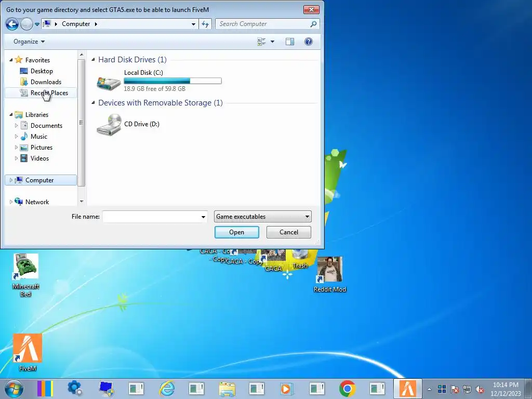The image size is (532, 399).
Task: Open Windows Media Player taskbar icon
Action: (286, 389)
